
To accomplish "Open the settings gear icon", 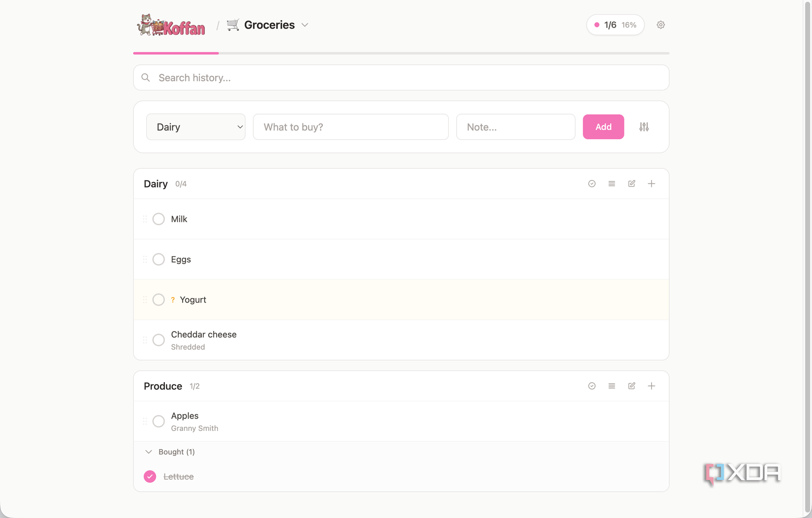I will (x=661, y=25).
